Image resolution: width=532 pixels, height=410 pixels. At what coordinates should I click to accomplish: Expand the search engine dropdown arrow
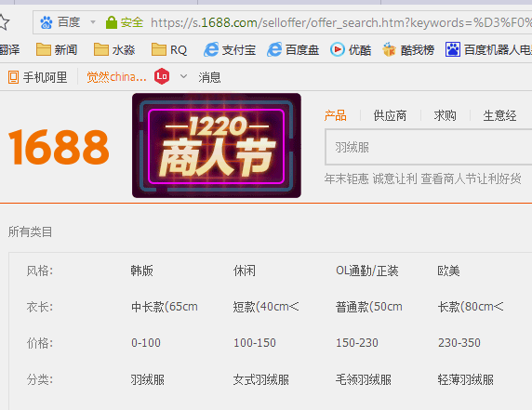(93, 22)
